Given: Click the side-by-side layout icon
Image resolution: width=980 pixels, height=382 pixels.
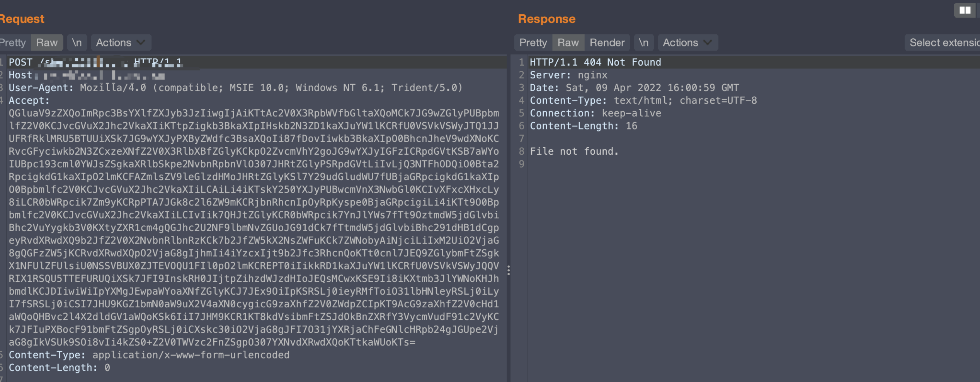Looking at the screenshot, I should coord(965,10).
